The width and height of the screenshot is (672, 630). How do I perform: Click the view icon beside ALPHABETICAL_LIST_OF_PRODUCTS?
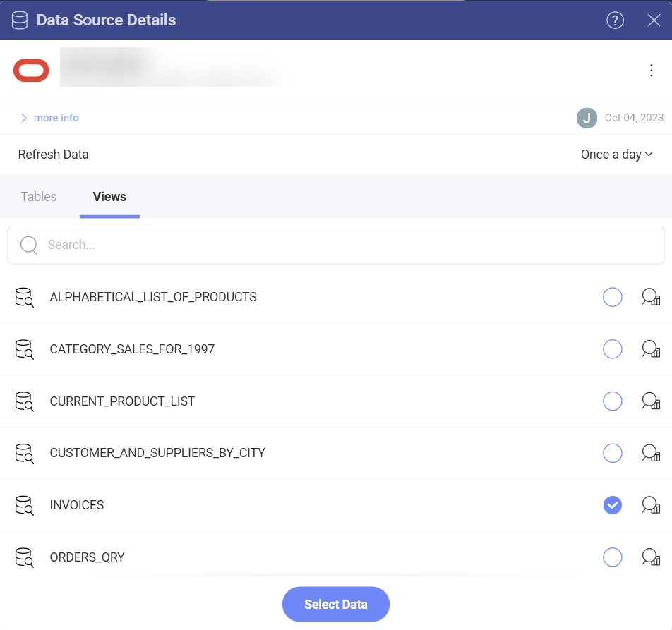pos(25,297)
